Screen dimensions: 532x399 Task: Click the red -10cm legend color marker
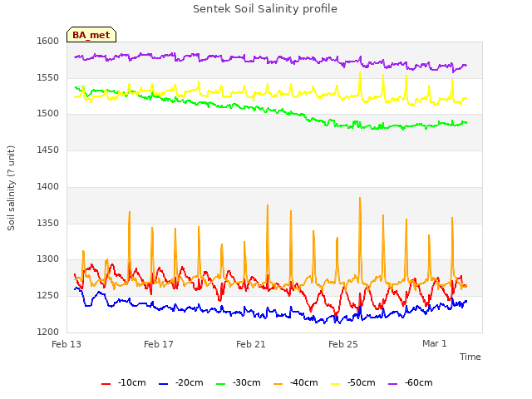point(106,384)
